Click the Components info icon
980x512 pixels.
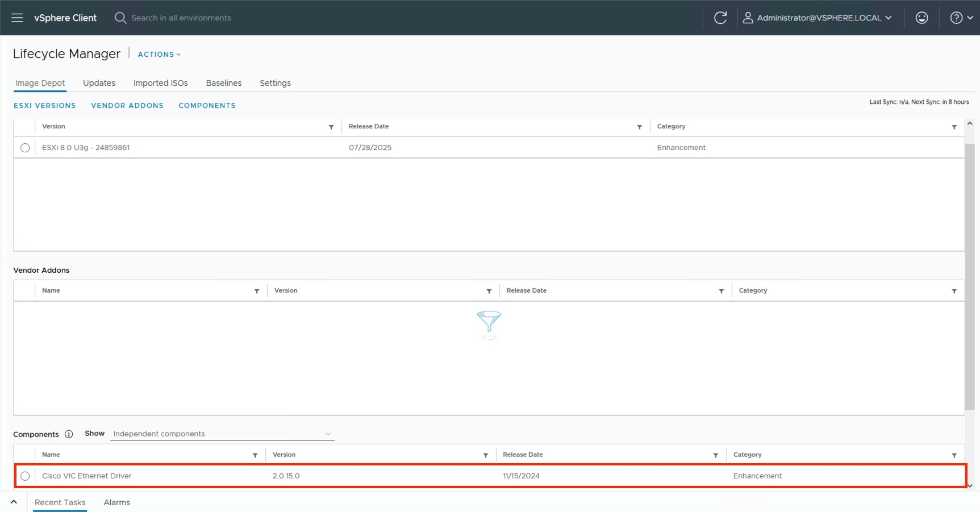69,434
